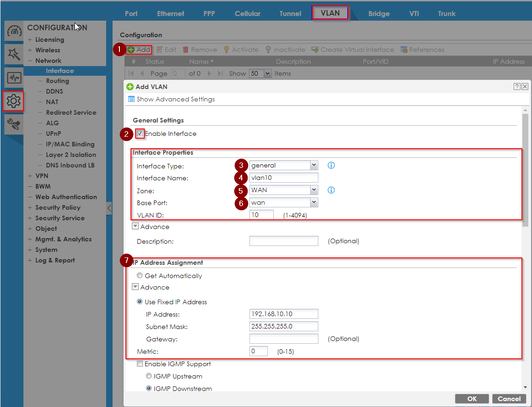Select the Setup Wizard magic wand icon

pyautogui.click(x=14, y=55)
